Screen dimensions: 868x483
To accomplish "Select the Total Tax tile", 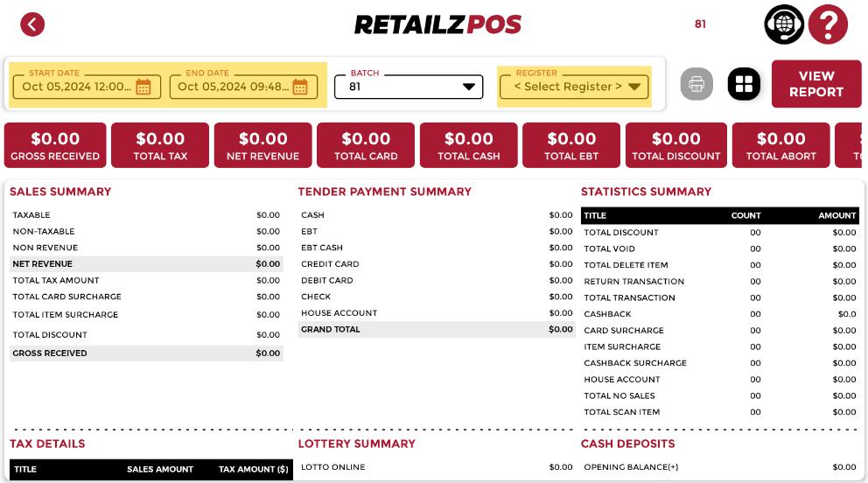I will (x=160, y=145).
